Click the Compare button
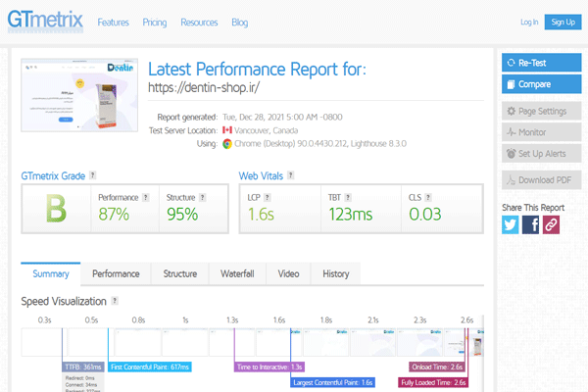 pos(541,85)
